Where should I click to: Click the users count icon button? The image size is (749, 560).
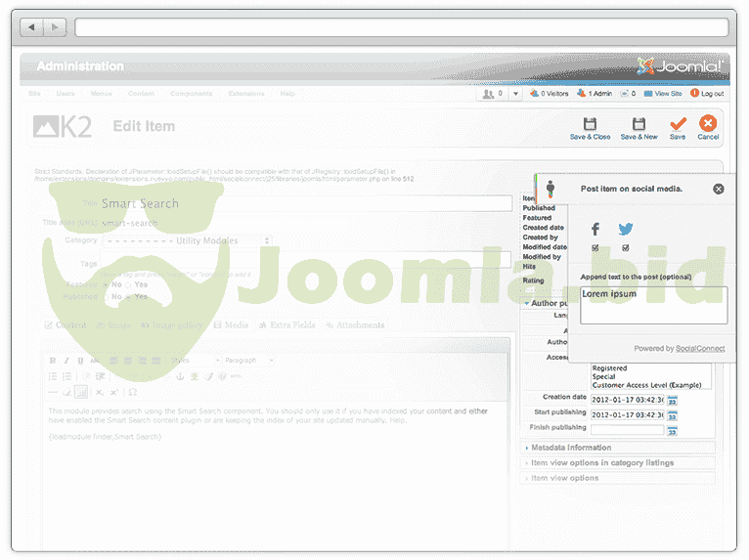(x=493, y=94)
